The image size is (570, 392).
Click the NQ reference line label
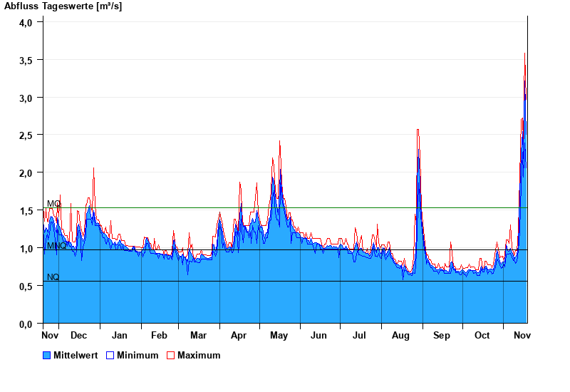pyautogui.click(x=53, y=277)
